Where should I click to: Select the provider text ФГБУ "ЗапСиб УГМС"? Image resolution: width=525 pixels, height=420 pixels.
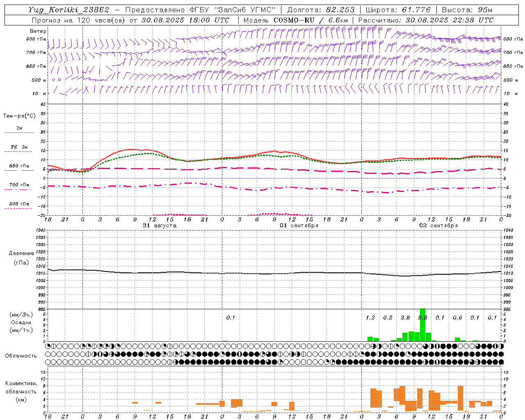[233, 10]
